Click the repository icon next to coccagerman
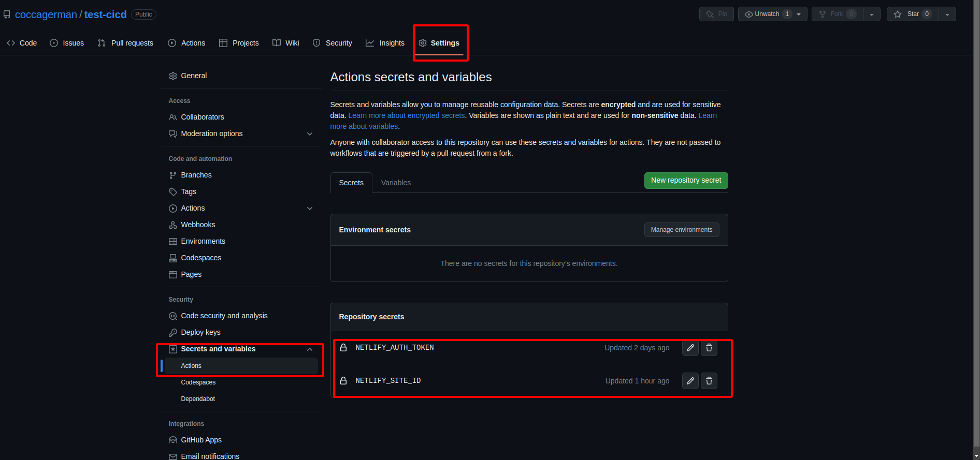The width and height of the screenshot is (980, 460). 7,14
